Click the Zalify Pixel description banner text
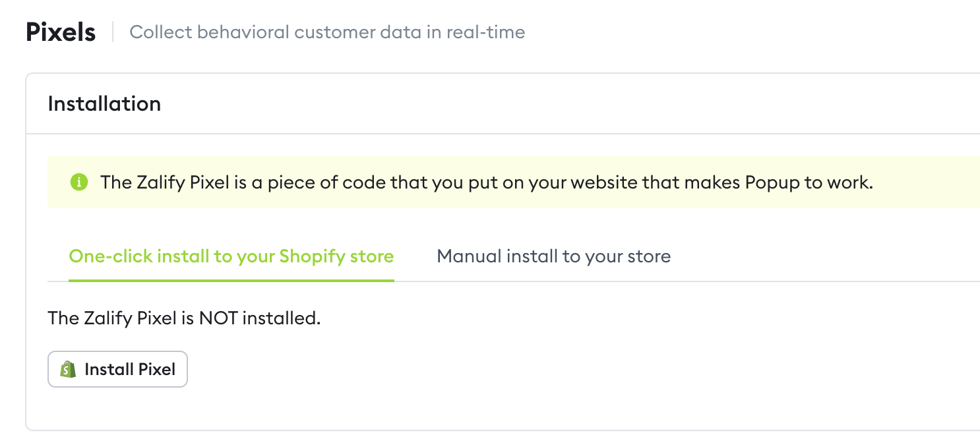 pos(486,182)
